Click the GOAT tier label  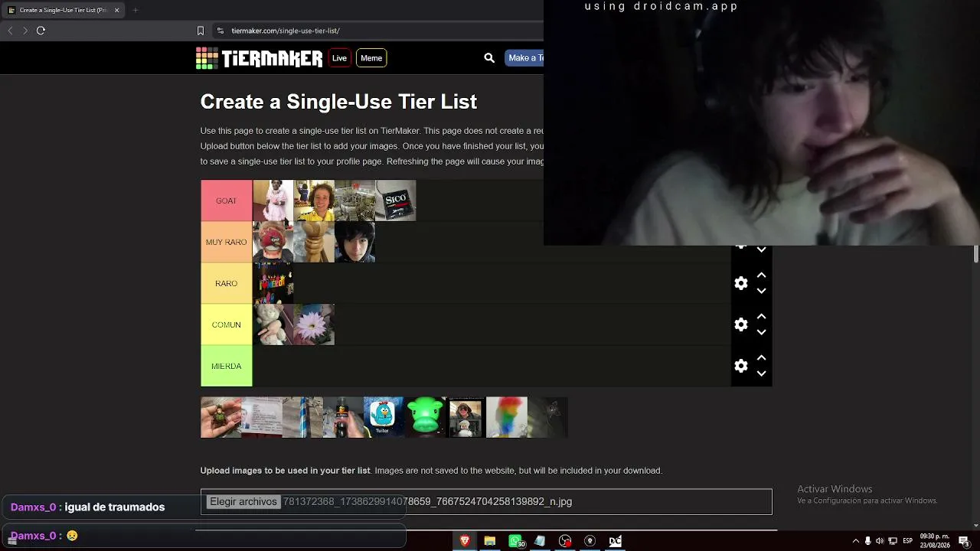pos(227,201)
